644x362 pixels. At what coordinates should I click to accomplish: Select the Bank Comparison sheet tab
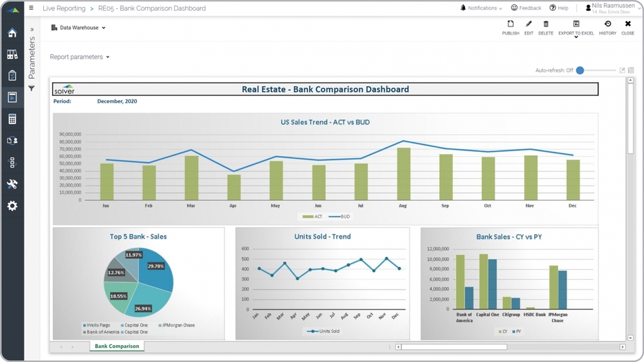pos(117,346)
